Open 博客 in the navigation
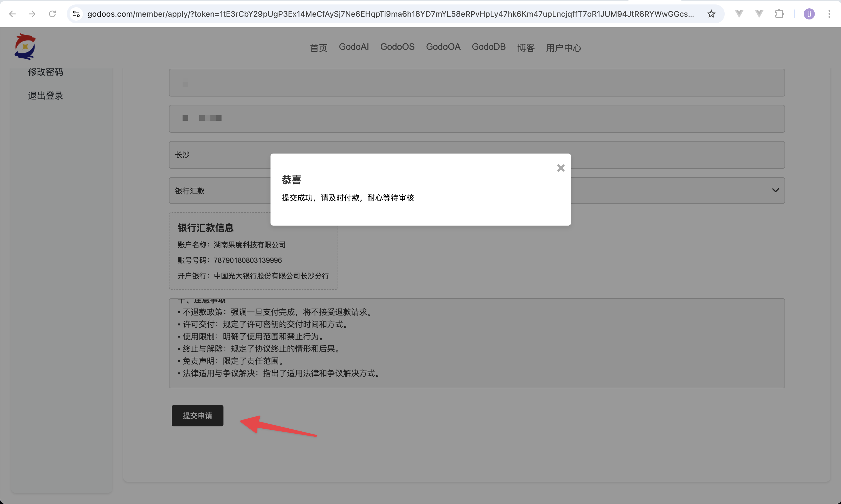This screenshot has height=504, width=841. coord(526,48)
